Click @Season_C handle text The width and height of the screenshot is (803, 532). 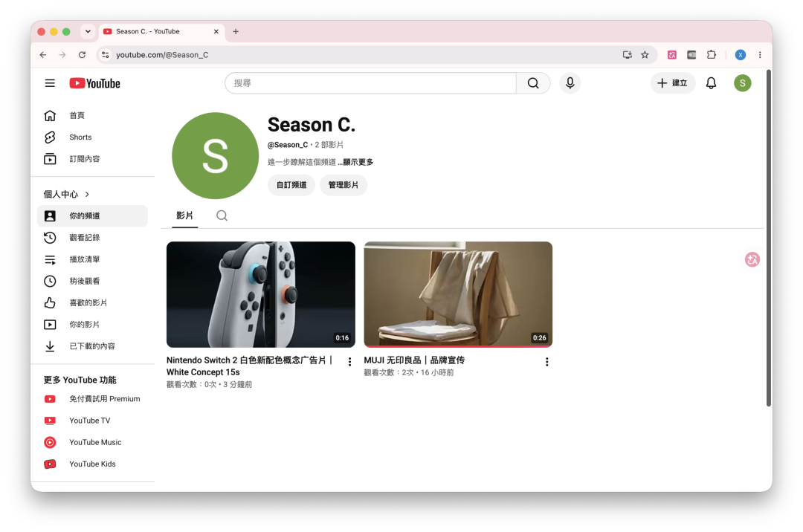pos(288,145)
